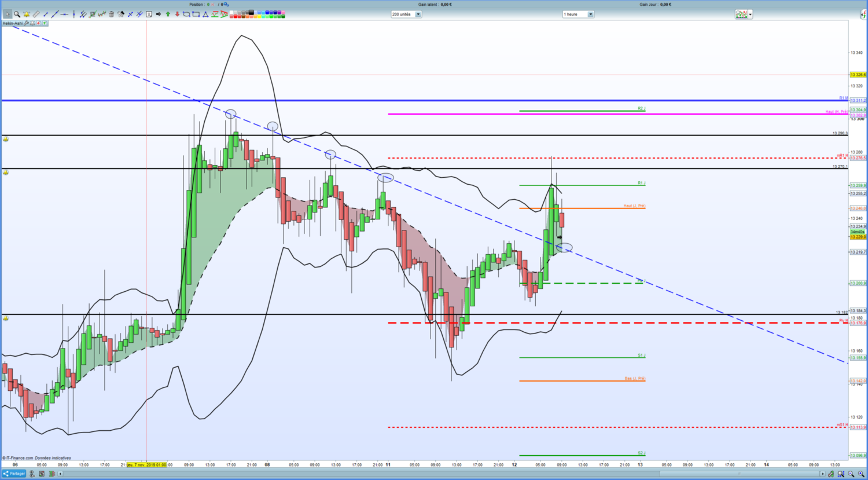
Task: Click the 13 200,9 green price label
Action: click(x=858, y=283)
